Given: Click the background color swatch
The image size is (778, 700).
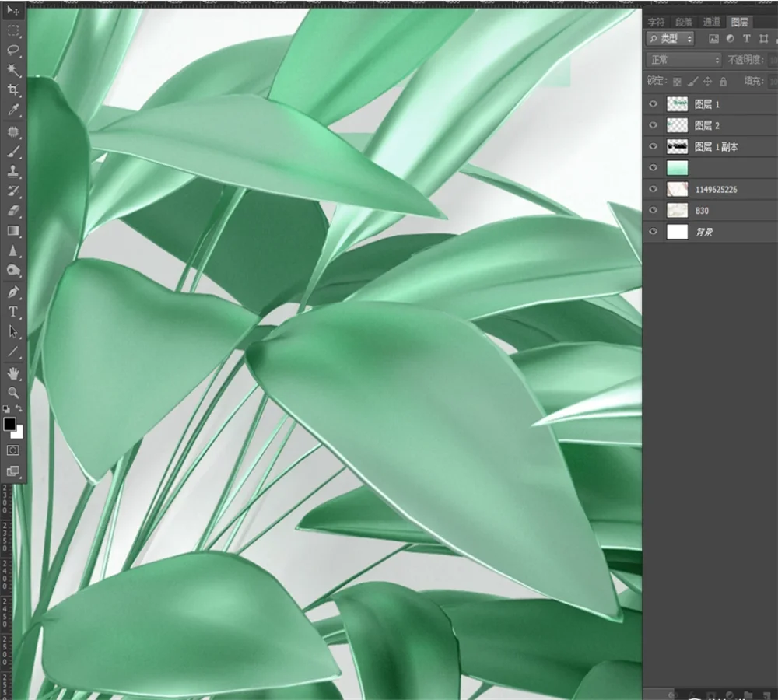Looking at the screenshot, I should pyautogui.click(x=19, y=433).
